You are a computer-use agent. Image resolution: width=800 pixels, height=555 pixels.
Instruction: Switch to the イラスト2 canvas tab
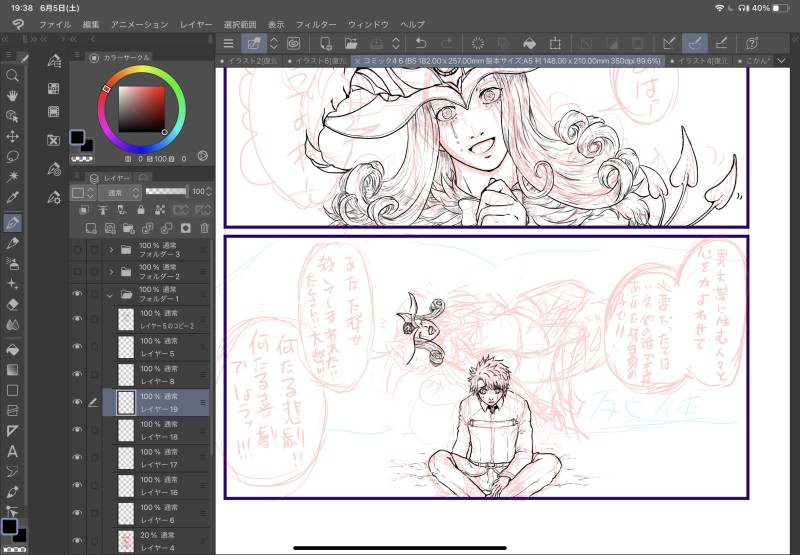[x=249, y=61]
